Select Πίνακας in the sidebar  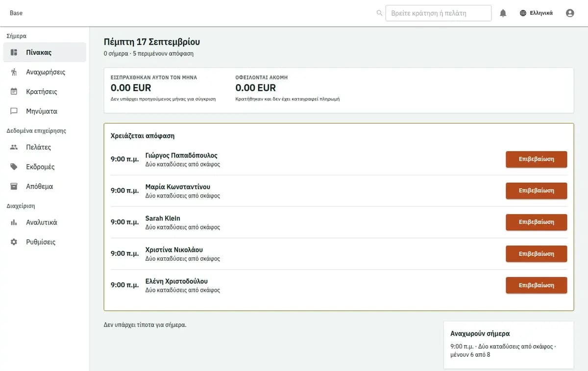tap(45, 52)
